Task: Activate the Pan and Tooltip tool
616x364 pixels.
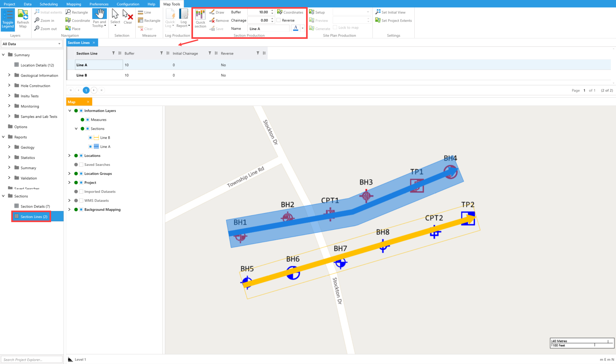Action: click(x=99, y=19)
